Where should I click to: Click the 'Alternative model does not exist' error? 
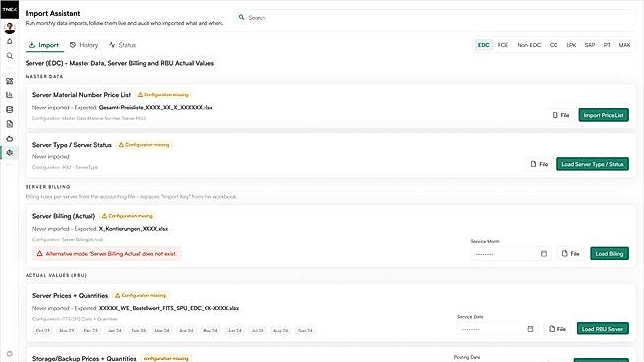click(x=107, y=254)
